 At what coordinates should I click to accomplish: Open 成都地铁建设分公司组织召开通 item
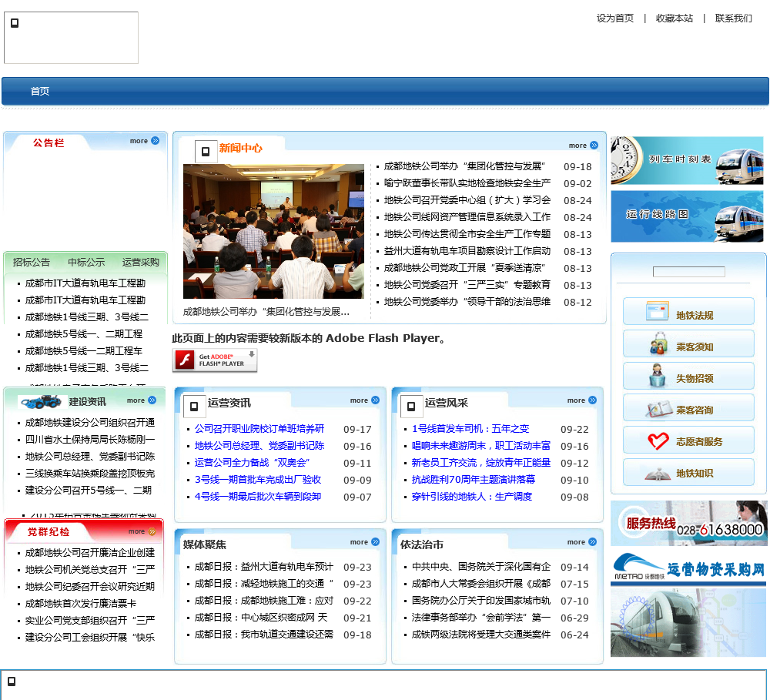[x=90, y=423]
